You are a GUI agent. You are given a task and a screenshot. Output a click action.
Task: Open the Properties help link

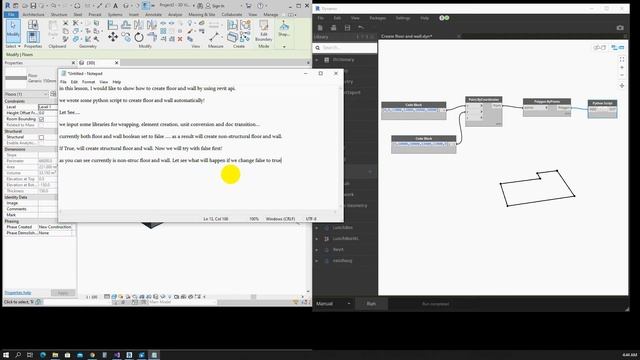(x=18, y=293)
